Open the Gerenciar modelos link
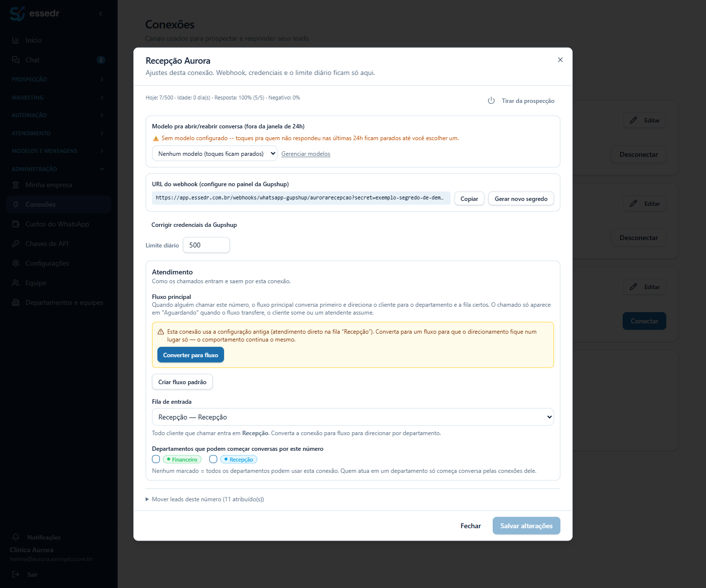The width and height of the screenshot is (706, 588). 306,154
